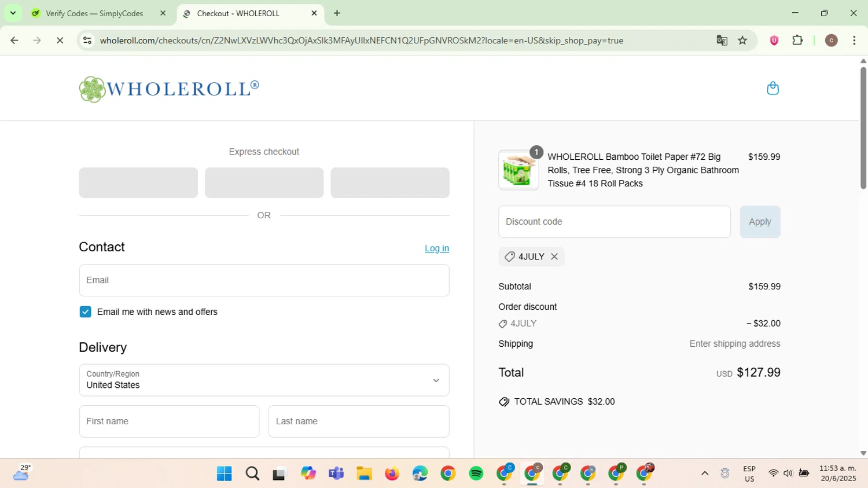Focus the Last name field
This screenshot has width=868, height=488.
coord(359,421)
